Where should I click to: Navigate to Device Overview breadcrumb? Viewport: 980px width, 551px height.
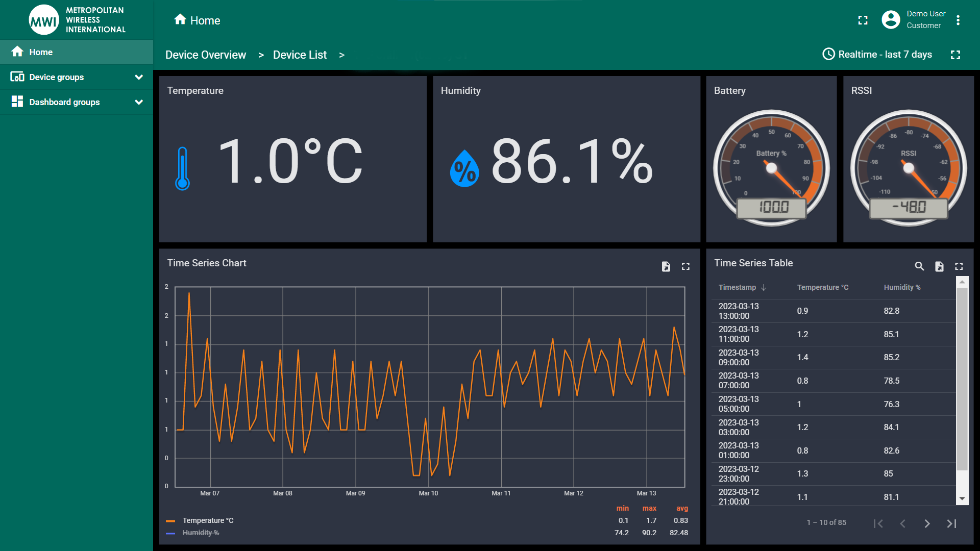[206, 55]
